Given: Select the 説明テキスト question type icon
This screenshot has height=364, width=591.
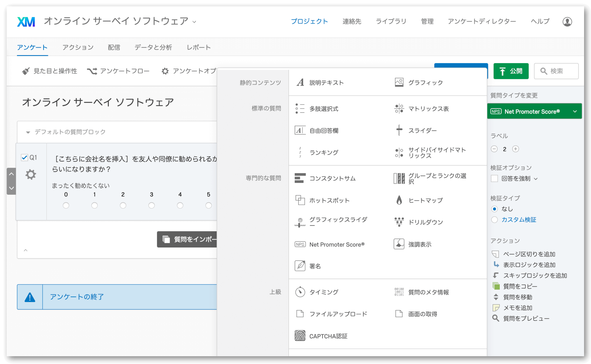Looking at the screenshot, I should (x=300, y=82).
